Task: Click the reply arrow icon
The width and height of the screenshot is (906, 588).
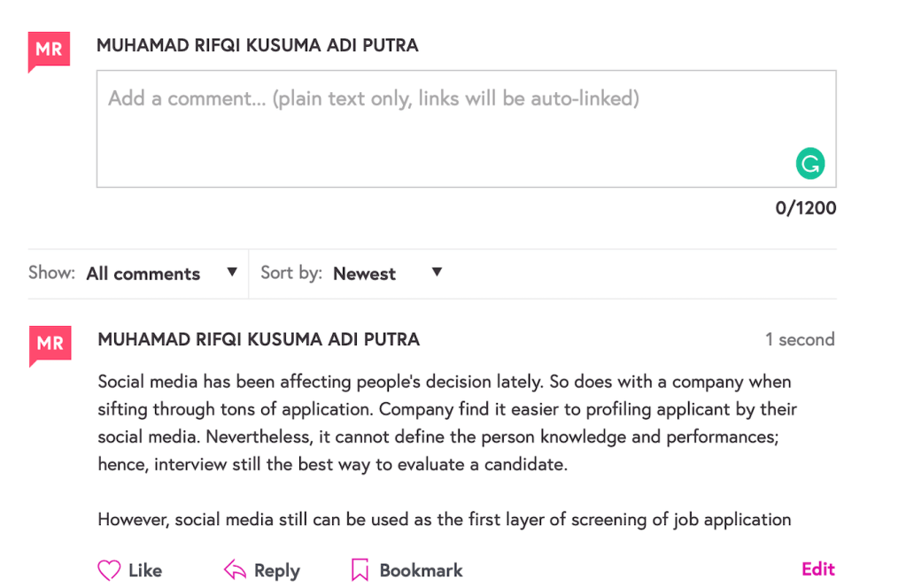Action: coord(235,570)
